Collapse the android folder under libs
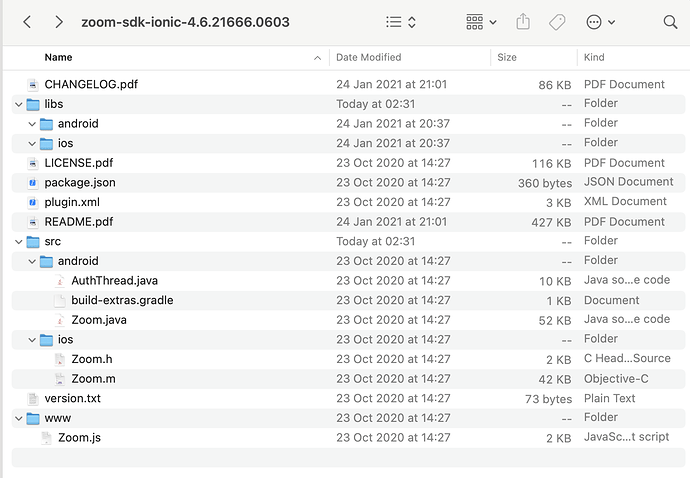Image resolution: width=690 pixels, height=478 pixels. click(x=32, y=124)
